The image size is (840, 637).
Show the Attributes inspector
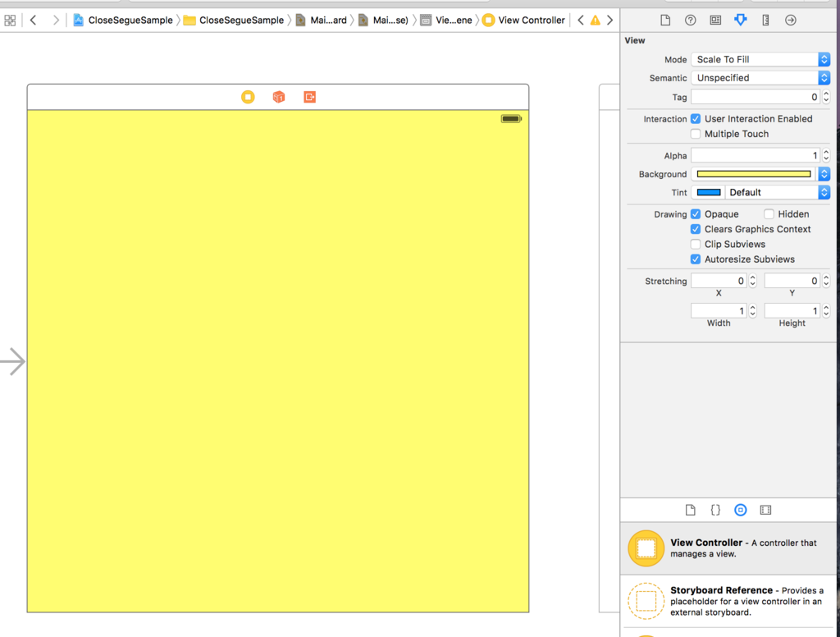(x=741, y=21)
